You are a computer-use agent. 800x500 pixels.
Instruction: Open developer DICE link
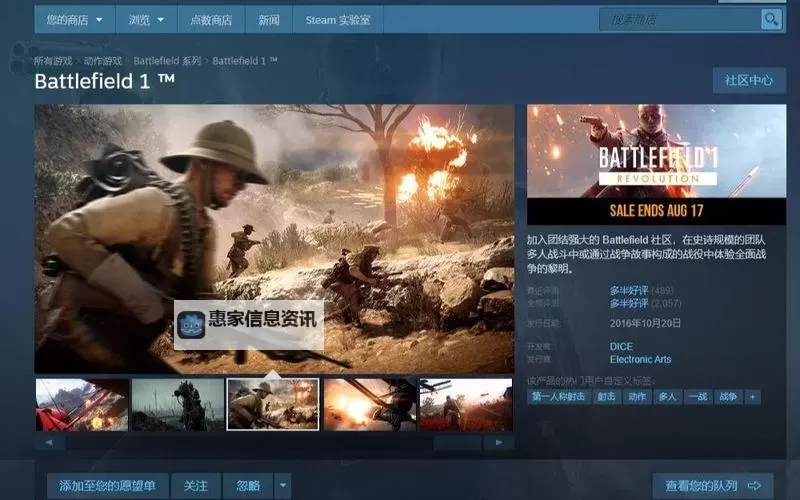pos(621,346)
